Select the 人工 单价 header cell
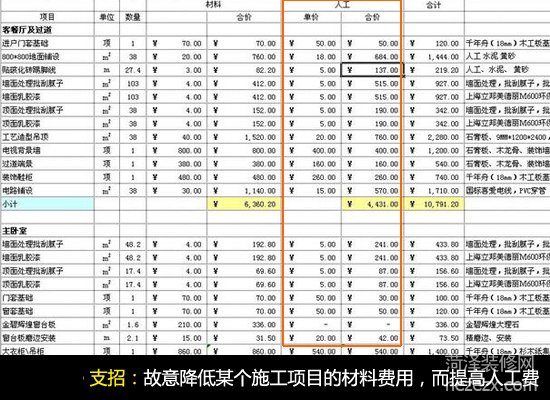This screenshot has width=550, height=400. (x=311, y=17)
